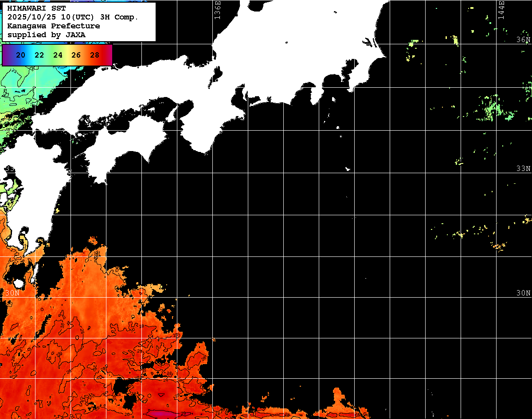Select round white Yakushima island near 30N

(18, 283)
